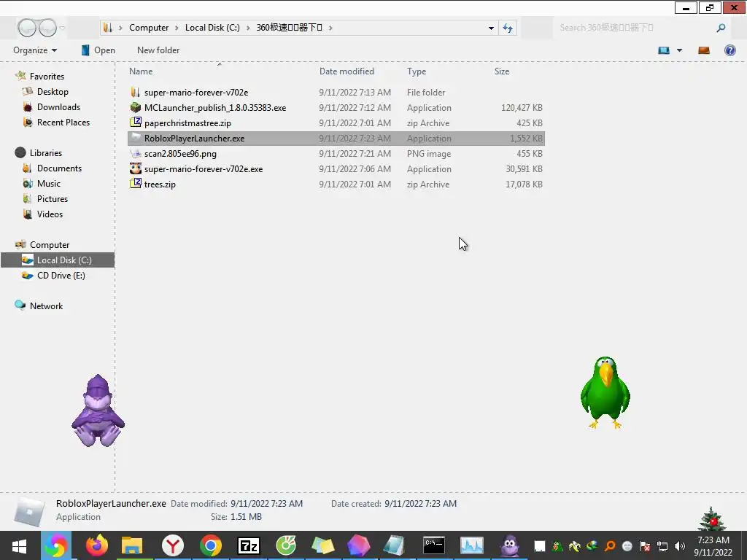Viewport: 747px width, 560px height.
Task: Click Local Disk (C:) in the breadcrumb
Action: point(212,28)
